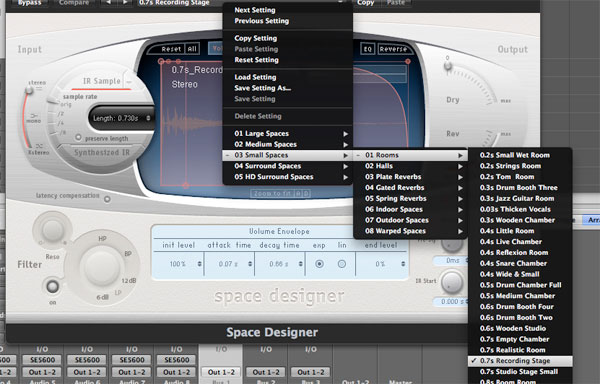Choose Copy Setting menu item
This screenshot has height=384, width=600.
point(287,38)
